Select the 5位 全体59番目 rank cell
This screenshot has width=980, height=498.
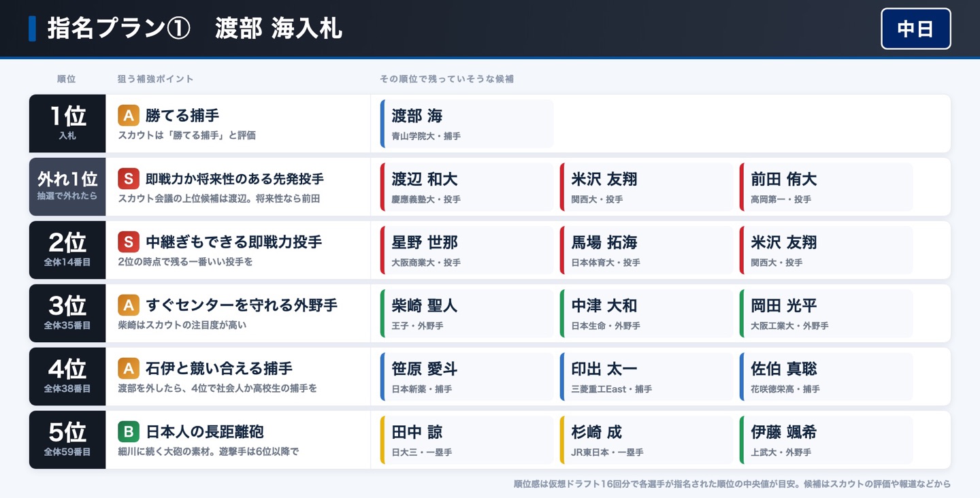tap(67, 440)
